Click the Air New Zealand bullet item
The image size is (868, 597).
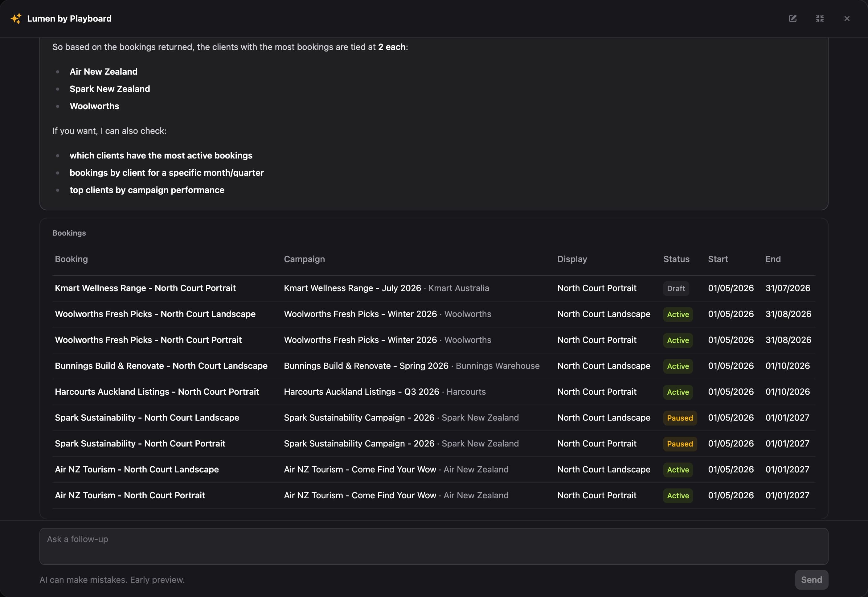click(x=104, y=72)
